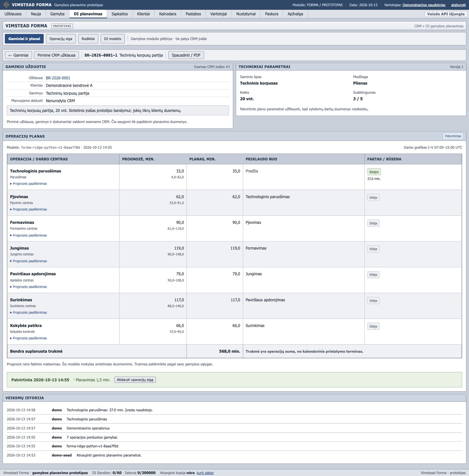
Task: Click the Eilėje status in Pjovimas row
Action: tap(373, 197)
